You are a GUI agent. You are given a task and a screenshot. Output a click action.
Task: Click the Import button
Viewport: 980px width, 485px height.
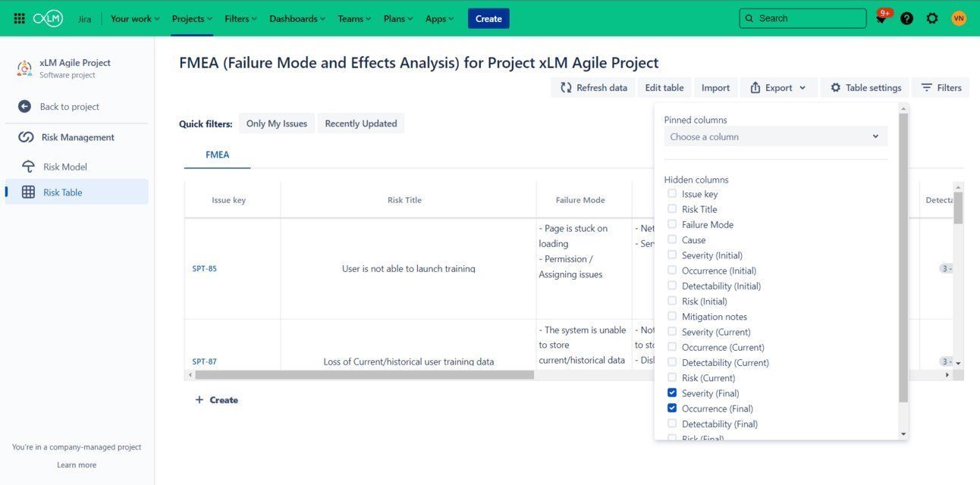(x=715, y=88)
